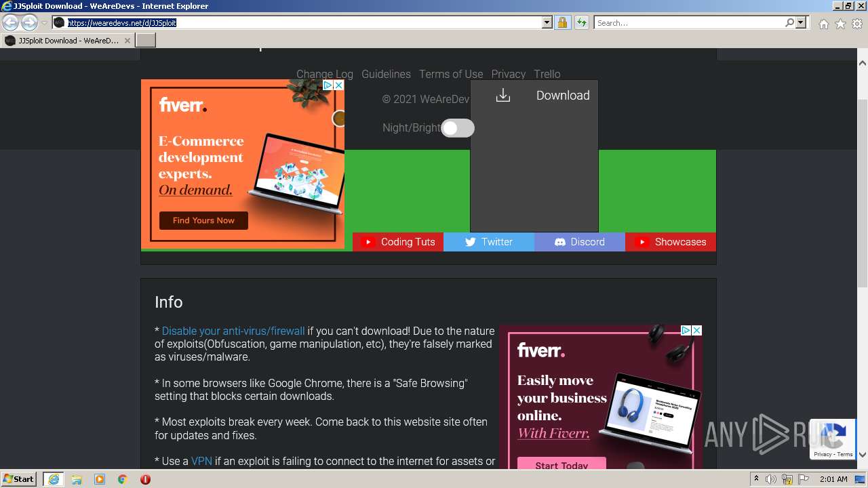868x488 pixels.
Task: Click the reCAPTCHA badge
Action: [x=832, y=440]
